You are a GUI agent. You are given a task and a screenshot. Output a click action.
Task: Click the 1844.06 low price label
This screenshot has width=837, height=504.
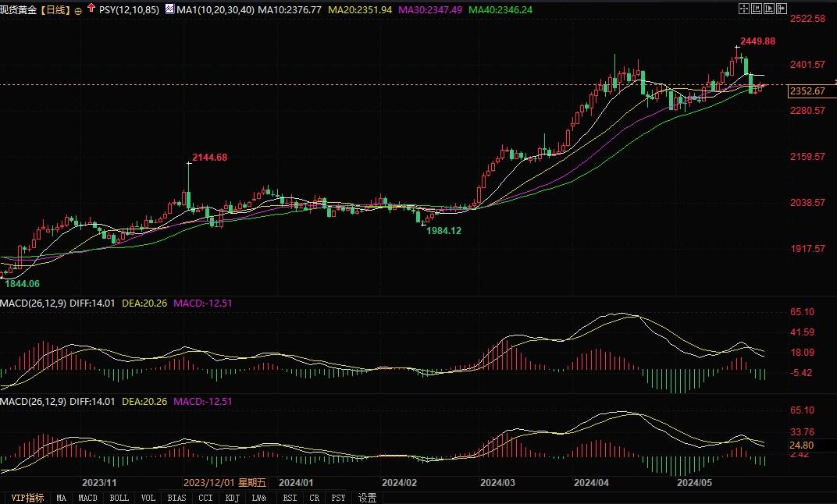tap(22, 284)
